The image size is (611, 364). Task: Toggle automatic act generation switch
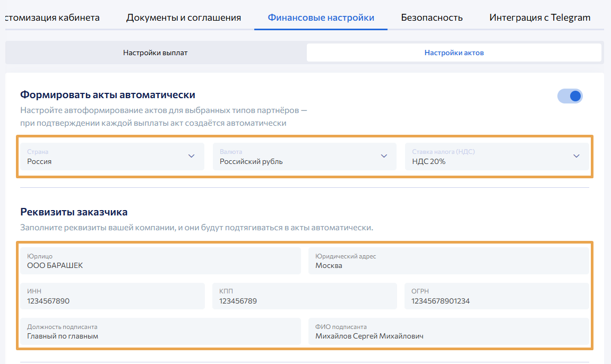(570, 96)
